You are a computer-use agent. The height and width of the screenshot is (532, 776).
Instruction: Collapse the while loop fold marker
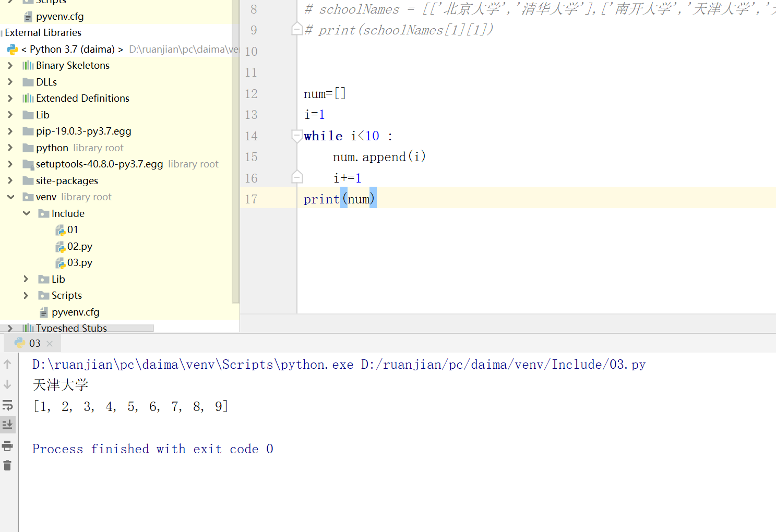click(297, 136)
